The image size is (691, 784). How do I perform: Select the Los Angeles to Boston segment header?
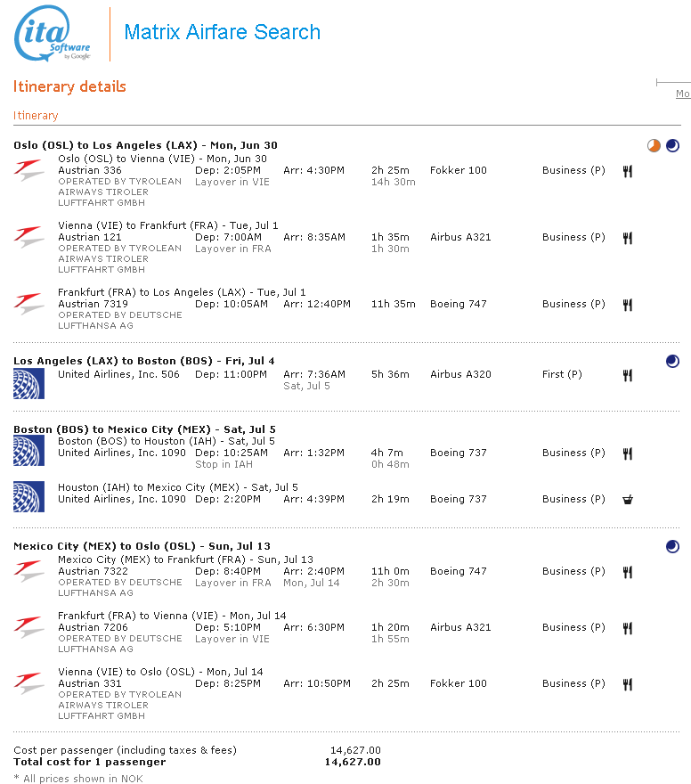(x=143, y=361)
